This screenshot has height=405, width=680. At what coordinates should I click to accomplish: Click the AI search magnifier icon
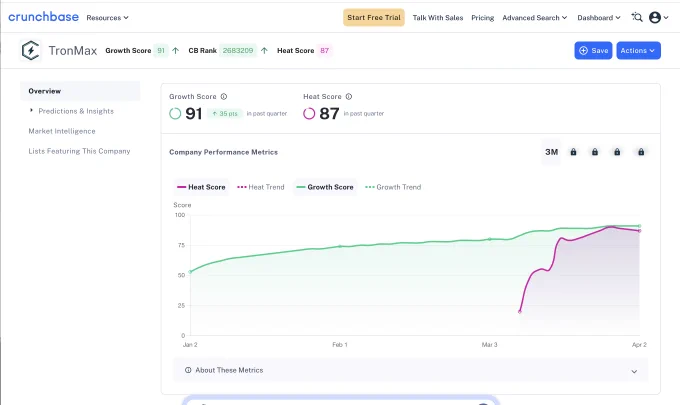click(637, 17)
